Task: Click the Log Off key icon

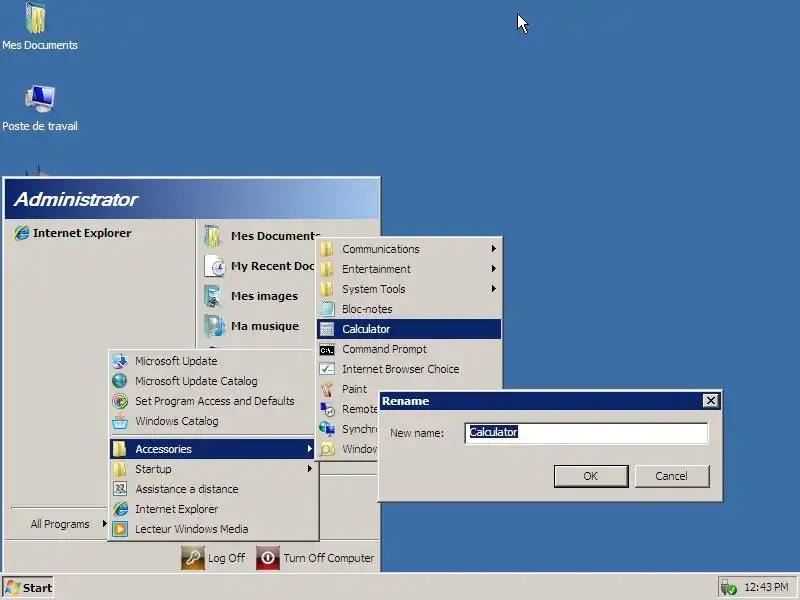Action: coord(193,558)
